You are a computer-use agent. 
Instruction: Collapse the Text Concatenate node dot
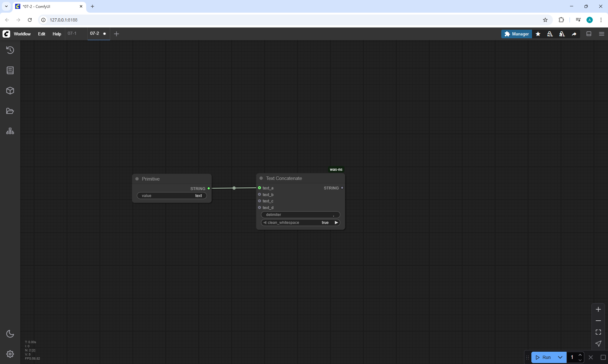(x=261, y=178)
